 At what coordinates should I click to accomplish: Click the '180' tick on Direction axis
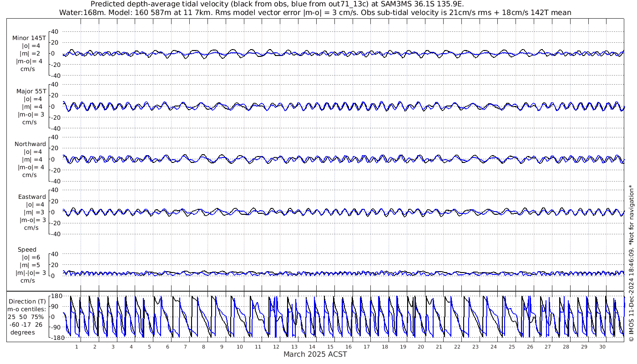click(x=56, y=296)
